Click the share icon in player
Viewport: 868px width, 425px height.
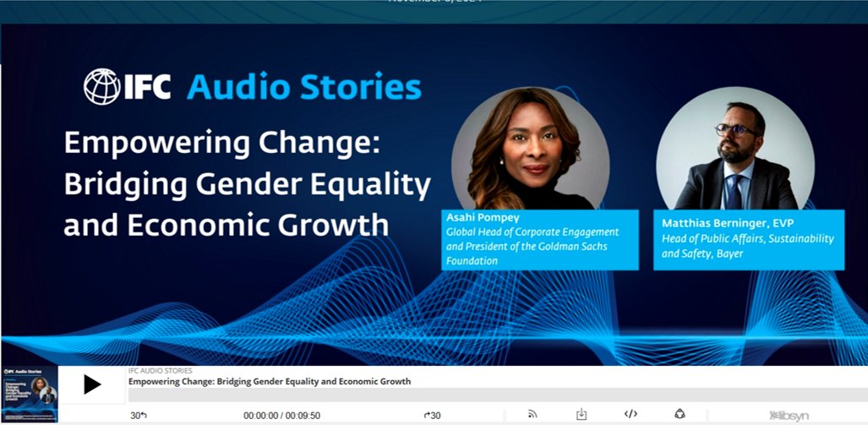coord(680,414)
